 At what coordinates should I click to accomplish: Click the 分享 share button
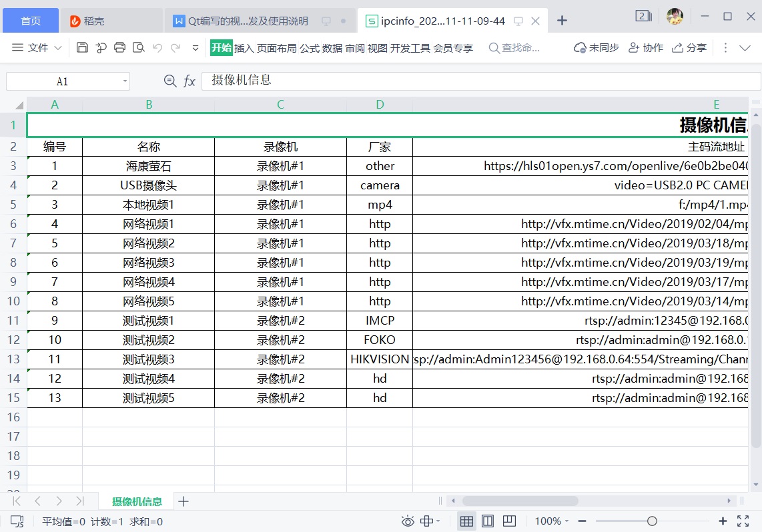point(689,48)
